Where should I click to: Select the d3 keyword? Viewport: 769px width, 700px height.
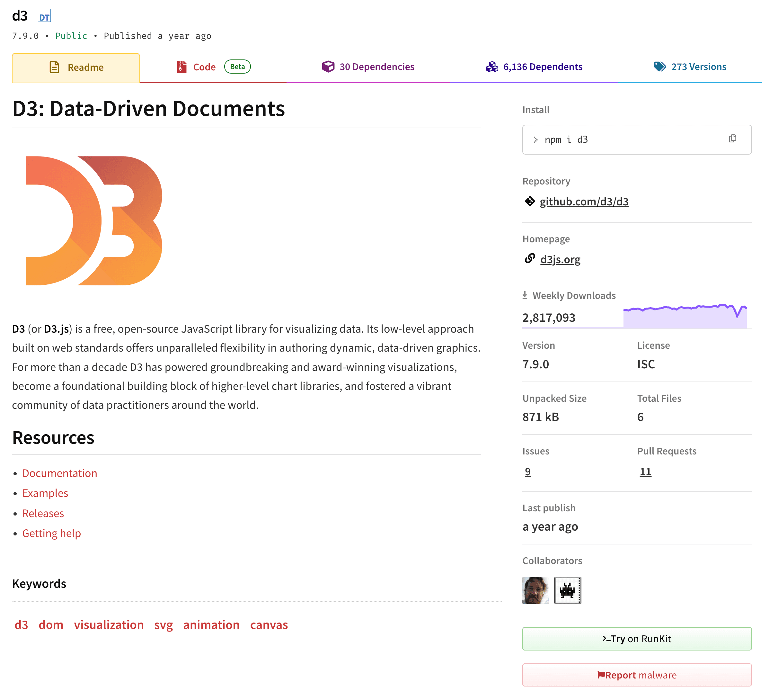click(x=21, y=625)
